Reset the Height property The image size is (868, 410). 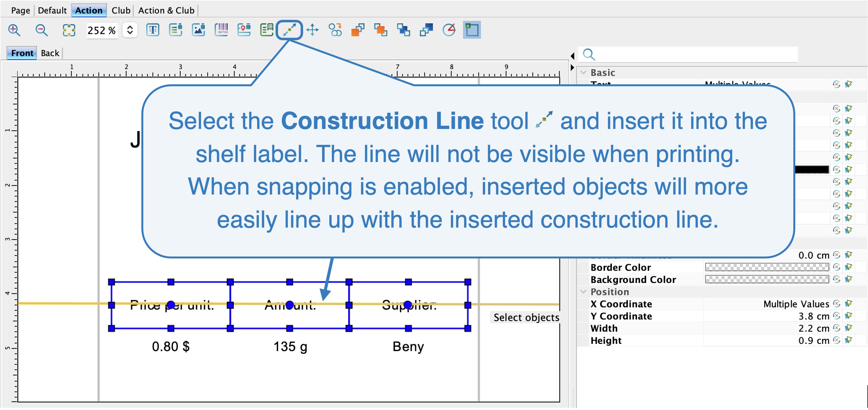click(x=836, y=340)
